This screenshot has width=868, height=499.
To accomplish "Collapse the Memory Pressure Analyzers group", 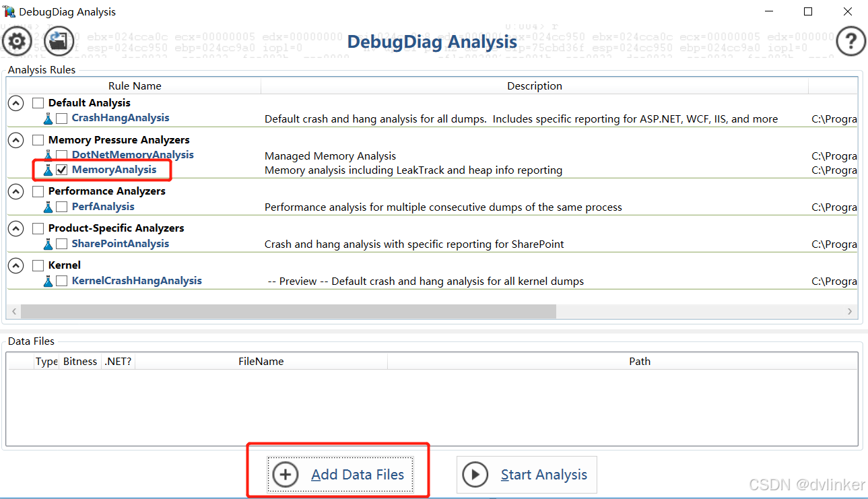I will [16, 140].
